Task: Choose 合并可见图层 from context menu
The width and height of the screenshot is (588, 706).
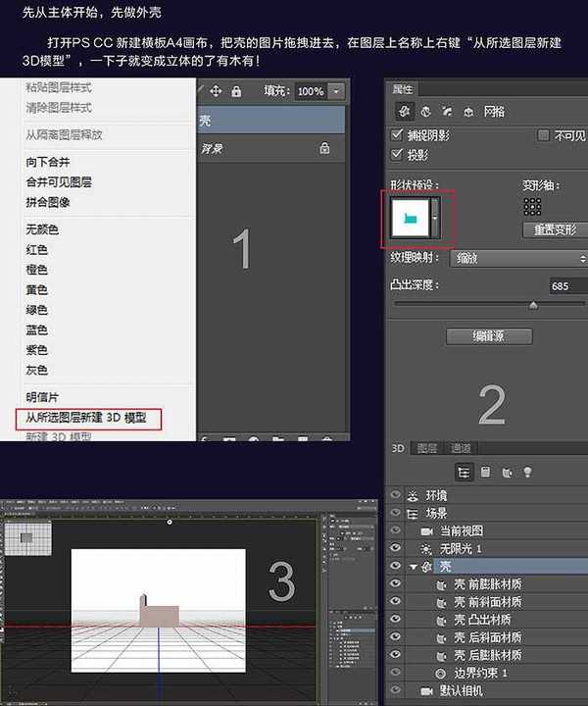Action: [59, 182]
